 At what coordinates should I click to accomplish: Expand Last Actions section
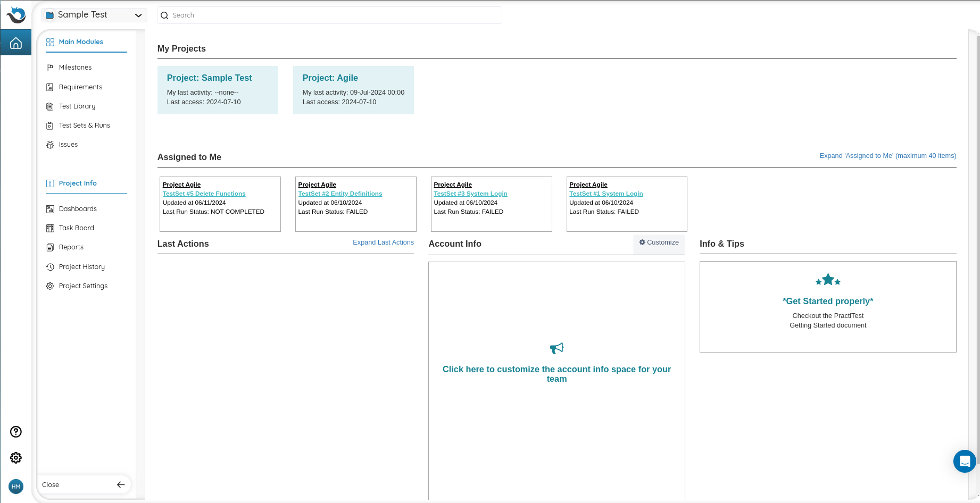click(383, 242)
